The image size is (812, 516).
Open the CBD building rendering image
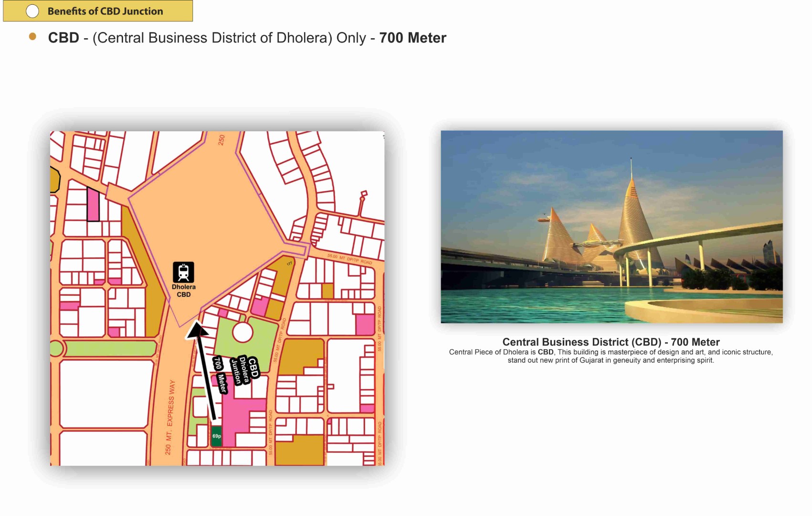(x=612, y=226)
